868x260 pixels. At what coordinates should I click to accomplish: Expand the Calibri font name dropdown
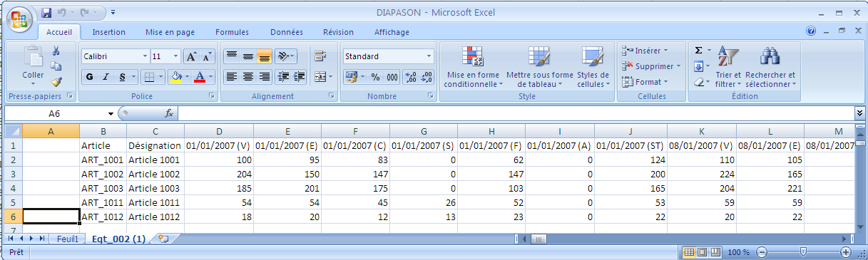click(x=145, y=56)
